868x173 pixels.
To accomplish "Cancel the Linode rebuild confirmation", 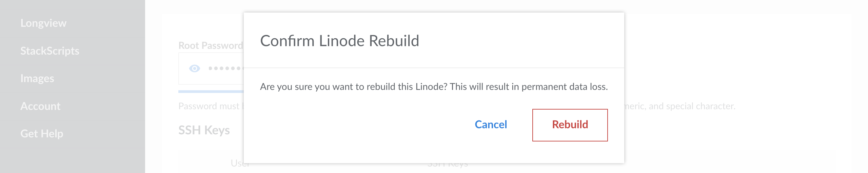I will (x=491, y=125).
